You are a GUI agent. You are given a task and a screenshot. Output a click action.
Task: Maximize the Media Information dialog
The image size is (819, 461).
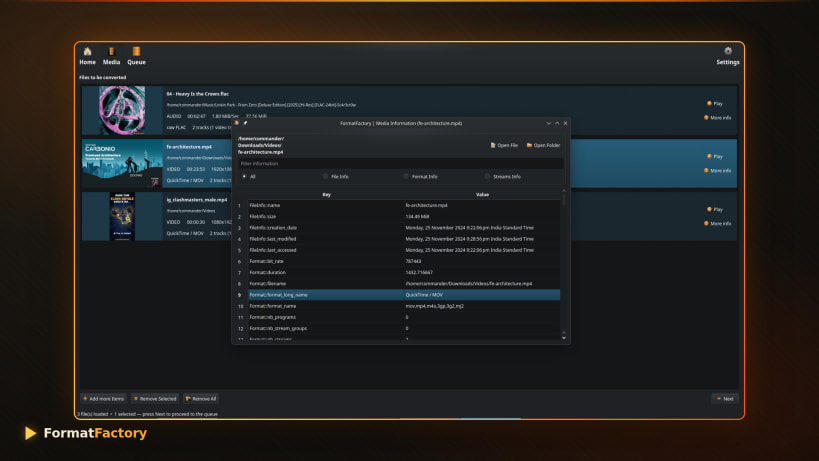pos(557,123)
